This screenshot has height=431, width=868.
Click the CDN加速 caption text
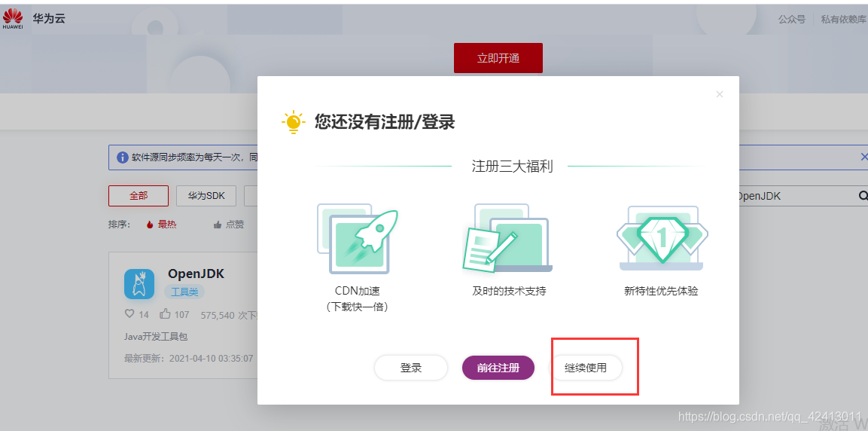[x=358, y=291]
